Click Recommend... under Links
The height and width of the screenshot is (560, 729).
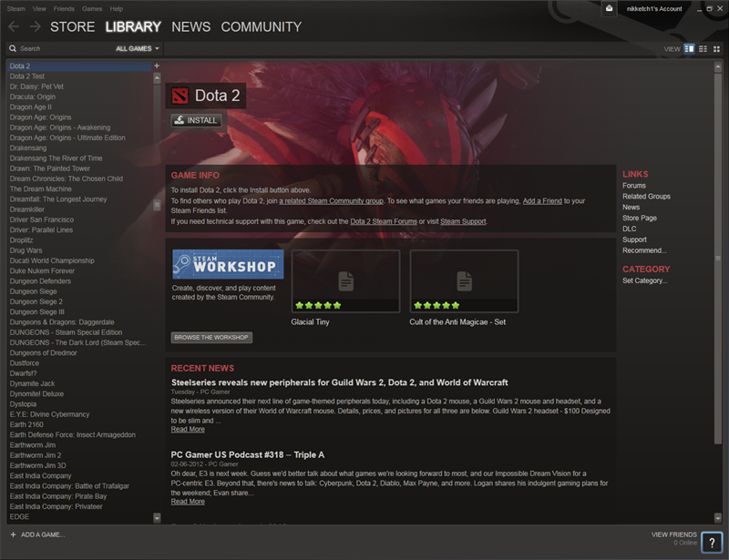pyautogui.click(x=644, y=250)
